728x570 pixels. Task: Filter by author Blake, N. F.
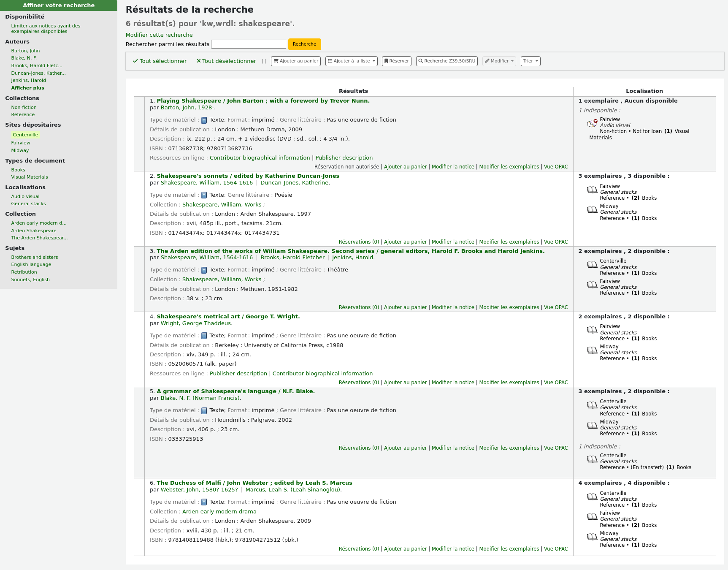(24, 58)
